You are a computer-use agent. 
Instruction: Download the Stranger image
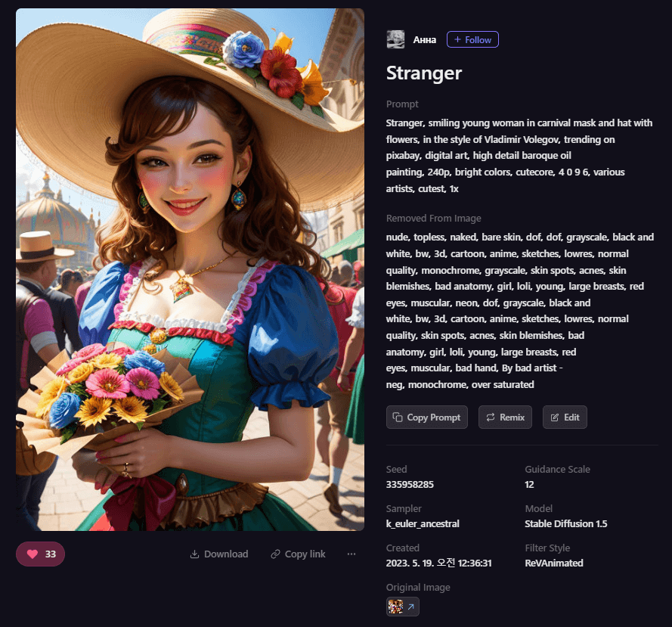pos(219,554)
